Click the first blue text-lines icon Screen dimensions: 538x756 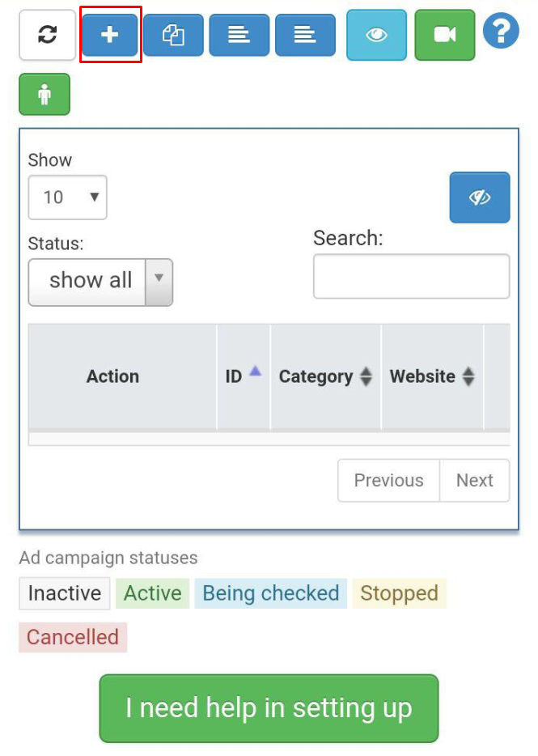(x=239, y=35)
